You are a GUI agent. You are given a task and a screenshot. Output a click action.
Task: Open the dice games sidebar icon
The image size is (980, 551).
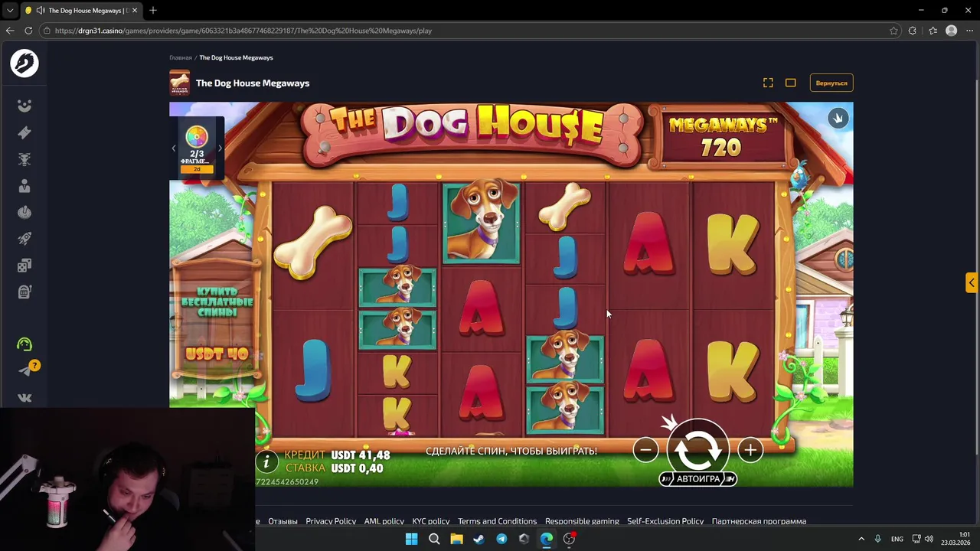coord(24,266)
